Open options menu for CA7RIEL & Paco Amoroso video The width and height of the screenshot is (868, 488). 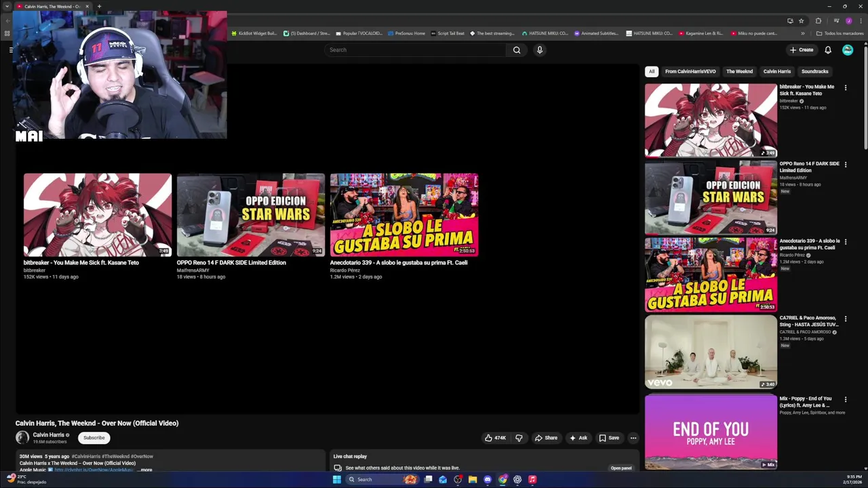click(x=846, y=319)
